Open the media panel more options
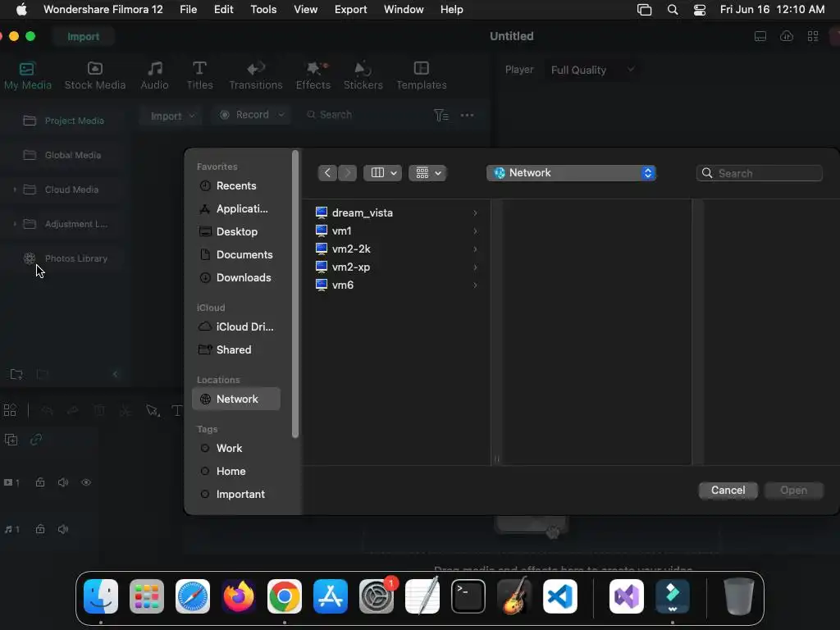 pyautogui.click(x=467, y=115)
